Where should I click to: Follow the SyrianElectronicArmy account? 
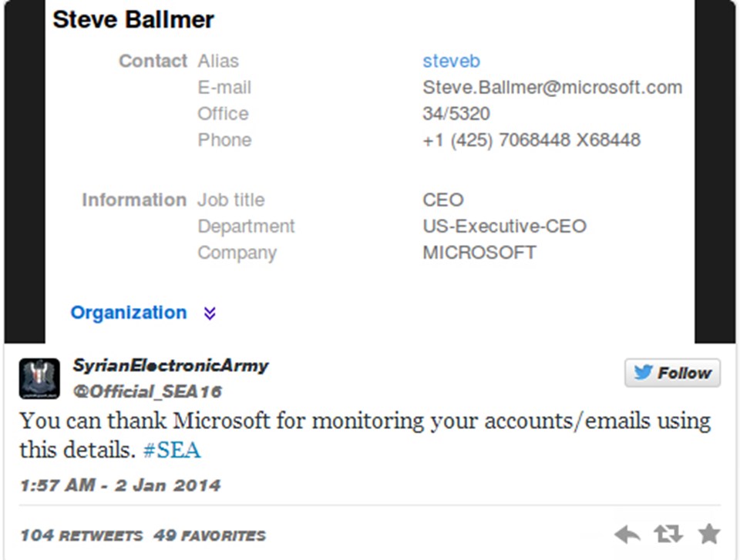pyautogui.click(x=672, y=373)
